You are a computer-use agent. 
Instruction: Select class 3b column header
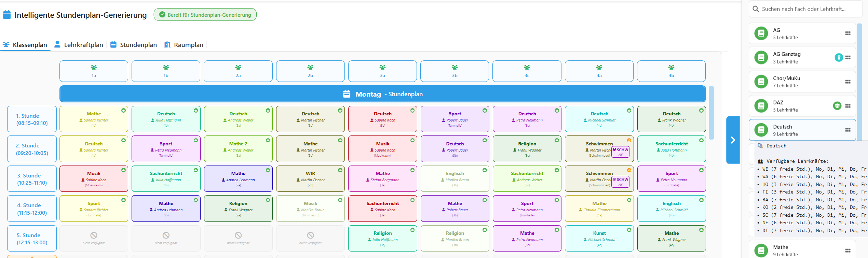455,71
